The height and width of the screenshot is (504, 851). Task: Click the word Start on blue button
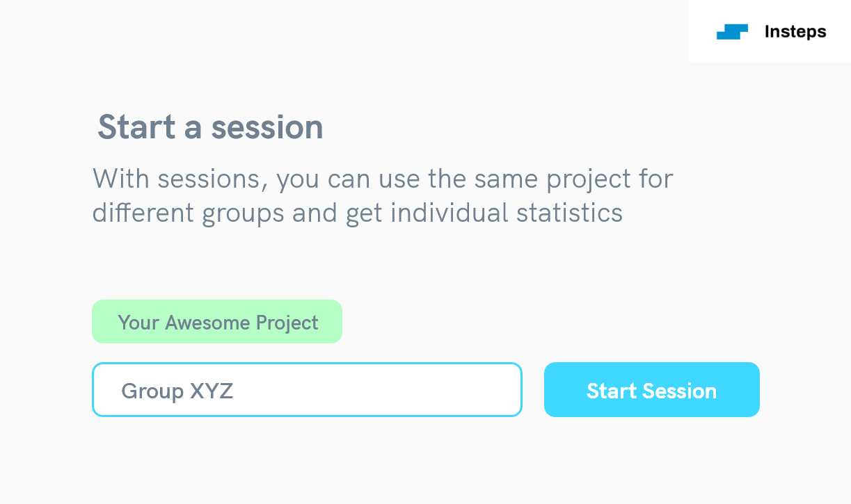tap(611, 391)
